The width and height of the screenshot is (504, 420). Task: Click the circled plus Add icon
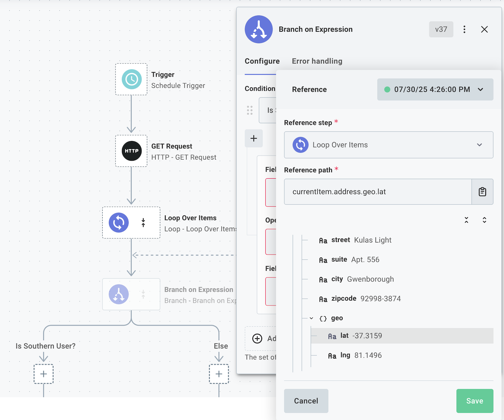[257, 339]
